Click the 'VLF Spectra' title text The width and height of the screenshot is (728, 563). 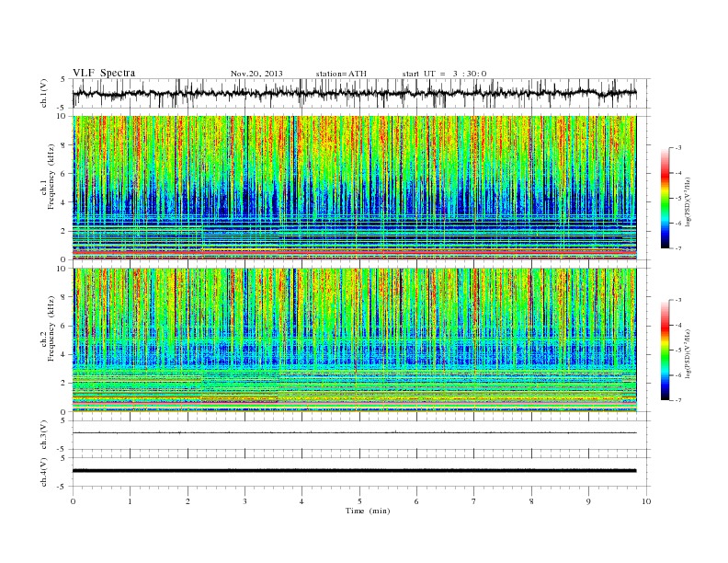coord(104,73)
